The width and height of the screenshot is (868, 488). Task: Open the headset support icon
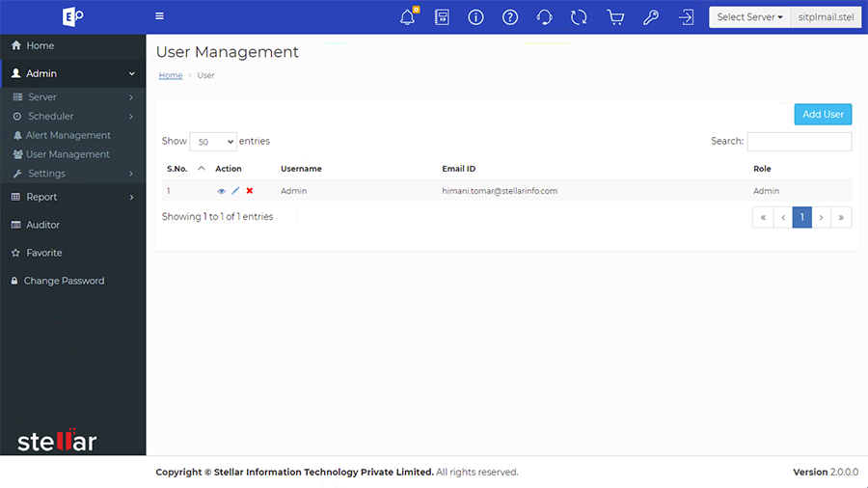(x=544, y=17)
